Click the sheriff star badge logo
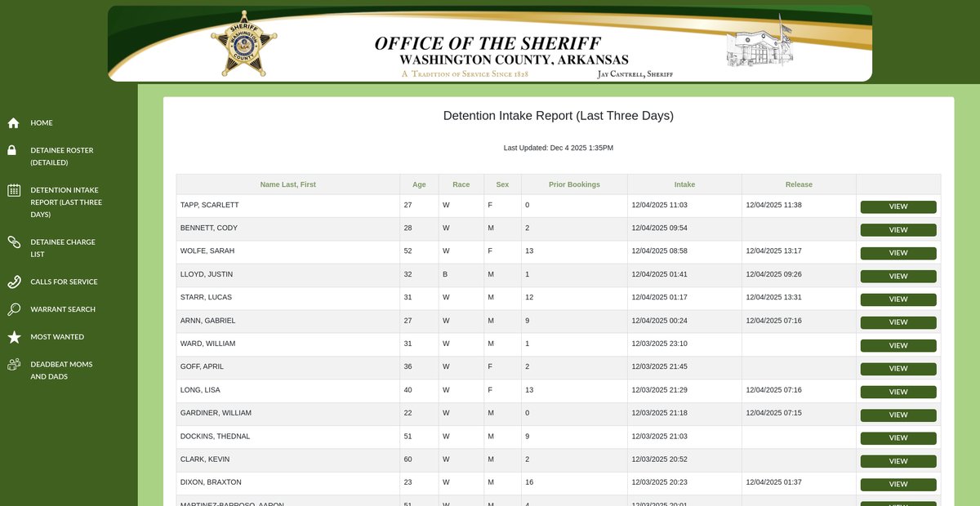The image size is (980, 506). [x=243, y=44]
